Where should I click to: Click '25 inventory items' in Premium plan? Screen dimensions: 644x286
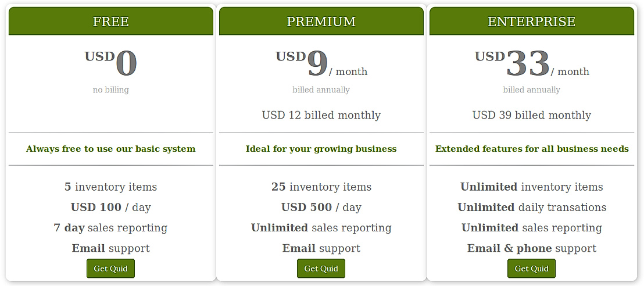(x=321, y=187)
